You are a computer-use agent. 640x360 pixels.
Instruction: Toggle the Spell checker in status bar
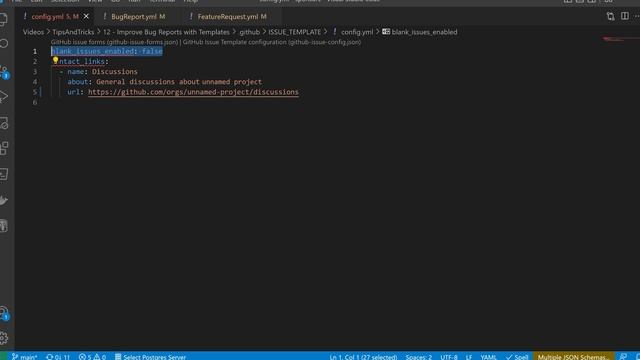point(517,357)
